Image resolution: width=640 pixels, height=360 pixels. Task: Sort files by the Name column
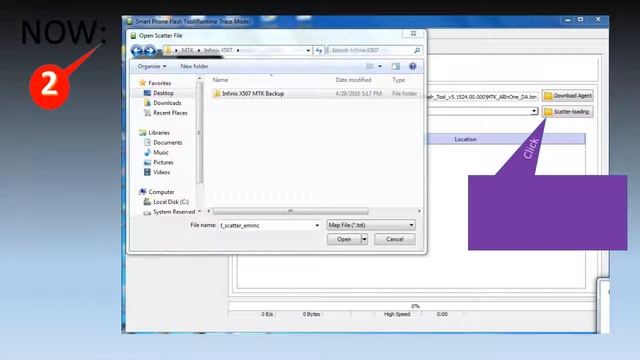(220, 80)
